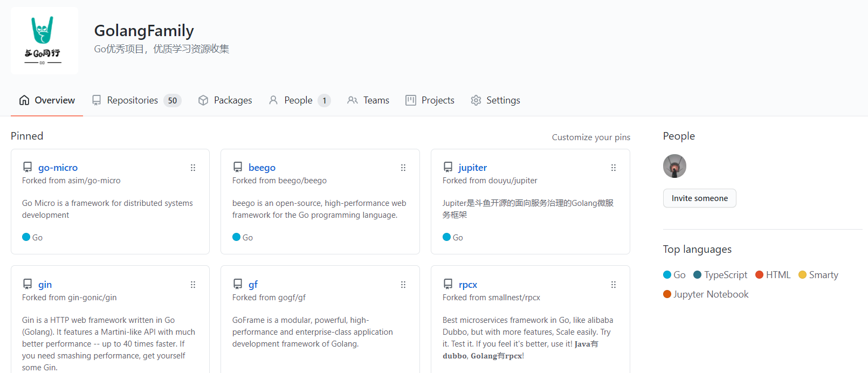Image resolution: width=868 pixels, height=373 pixels.
Task: Open the rpcx repository
Action: click(x=468, y=285)
